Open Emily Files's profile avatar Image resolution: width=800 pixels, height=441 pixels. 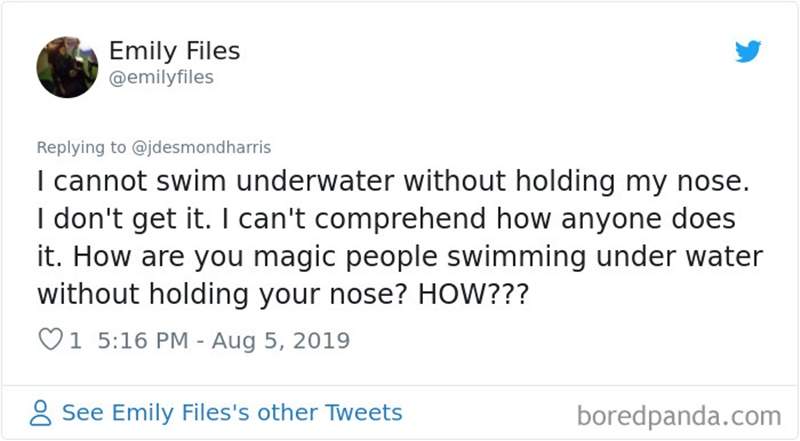click(x=67, y=67)
